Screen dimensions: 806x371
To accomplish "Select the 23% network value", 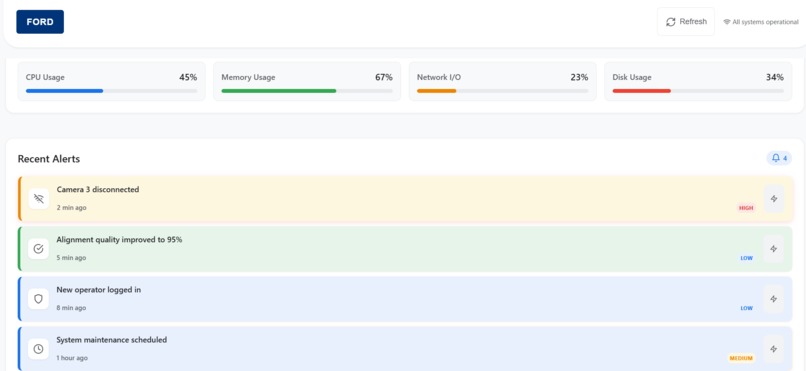I will (x=579, y=77).
